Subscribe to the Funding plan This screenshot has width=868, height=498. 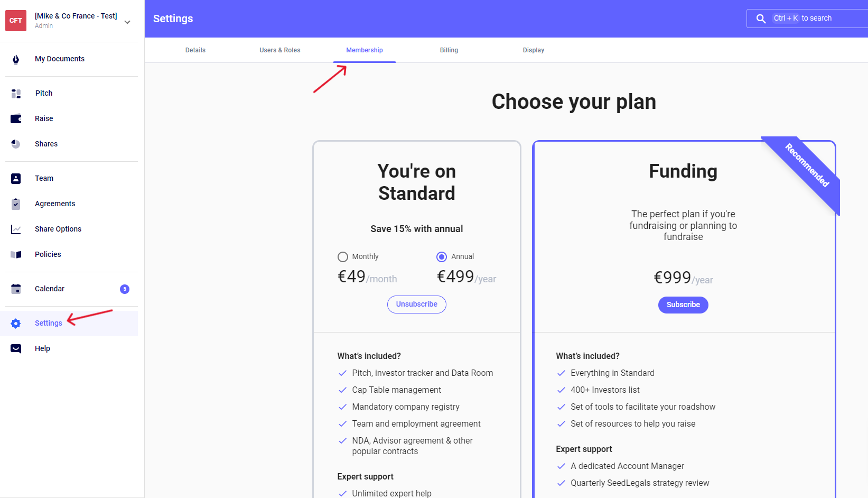(683, 305)
